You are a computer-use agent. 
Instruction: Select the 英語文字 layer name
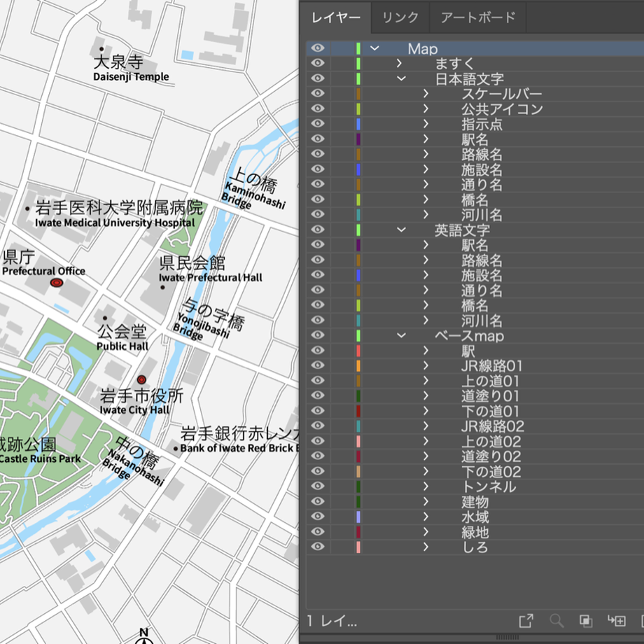(462, 230)
